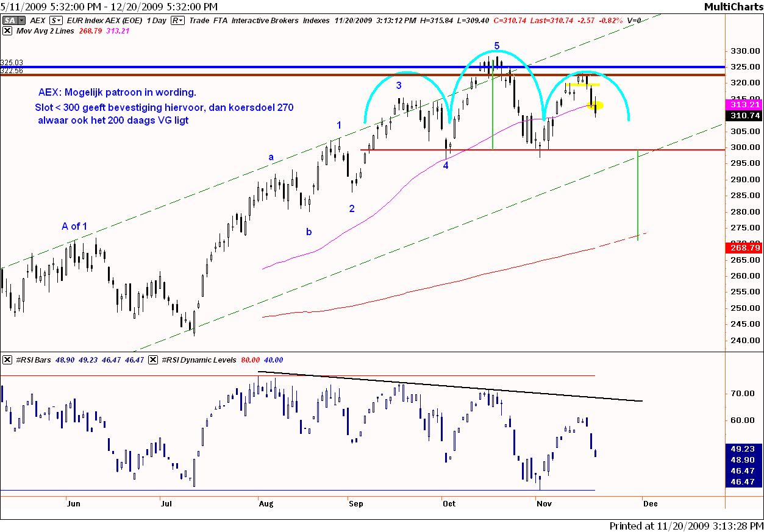
Task: Expand the R dropdown after 1 Day
Action: tap(178, 20)
